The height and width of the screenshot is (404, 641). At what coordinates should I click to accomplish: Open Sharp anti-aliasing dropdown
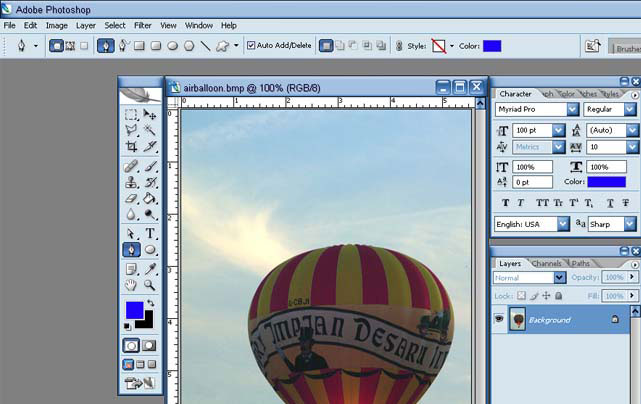click(x=630, y=224)
